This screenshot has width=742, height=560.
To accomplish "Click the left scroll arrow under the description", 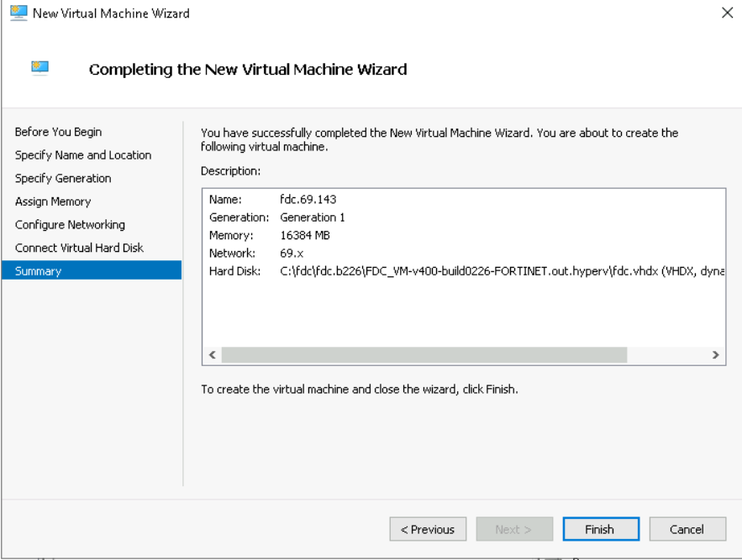I will click(x=213, y=354).
